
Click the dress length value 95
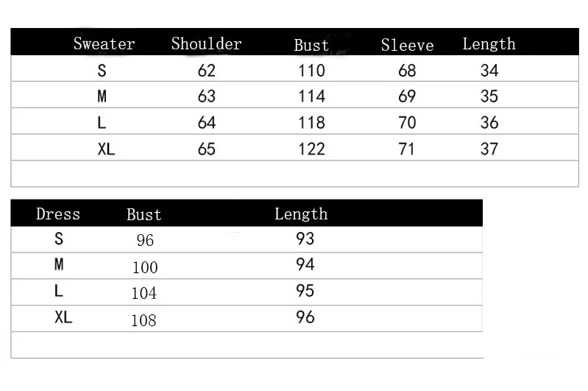(x=305, y=291)
